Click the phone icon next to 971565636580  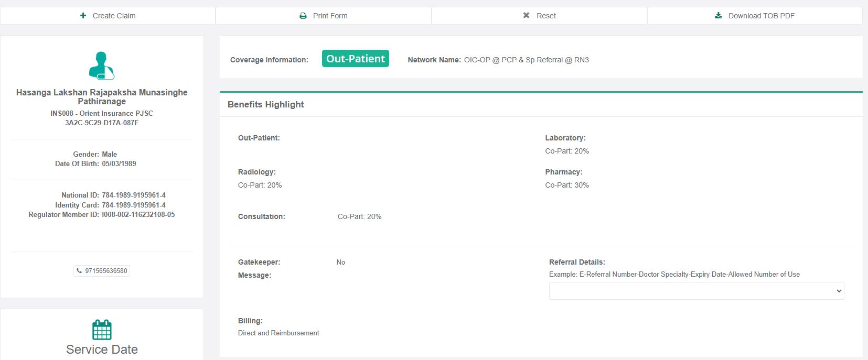point(79,271)
